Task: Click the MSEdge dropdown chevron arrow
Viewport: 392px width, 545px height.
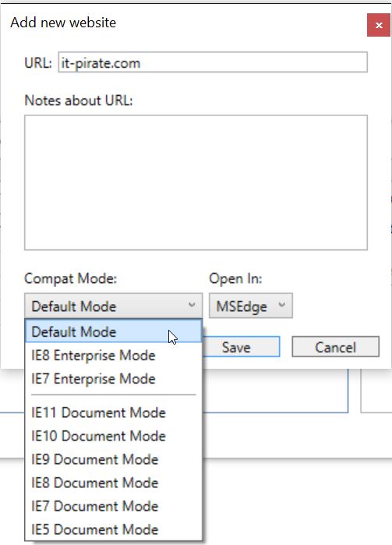Action: click(x=282, y=305)
